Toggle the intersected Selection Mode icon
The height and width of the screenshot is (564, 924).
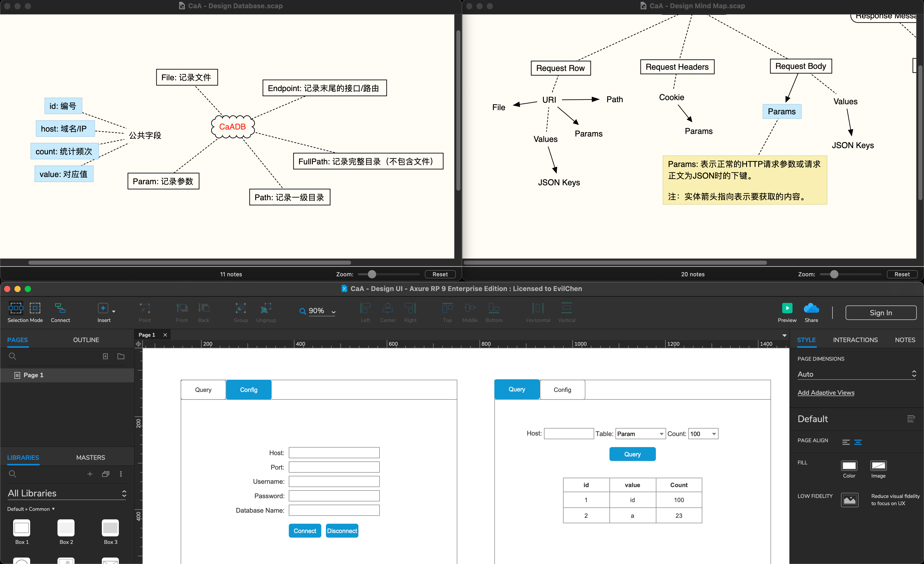pos(16,308)
